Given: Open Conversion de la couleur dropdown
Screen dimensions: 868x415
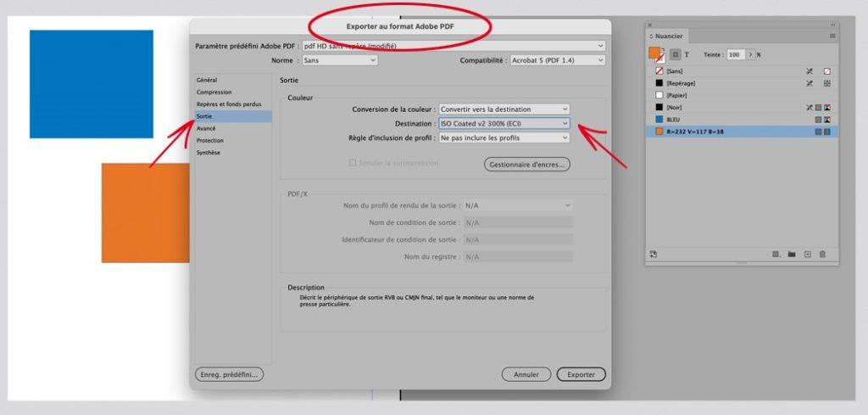Looking at the screenshot, I should [504, 109].
